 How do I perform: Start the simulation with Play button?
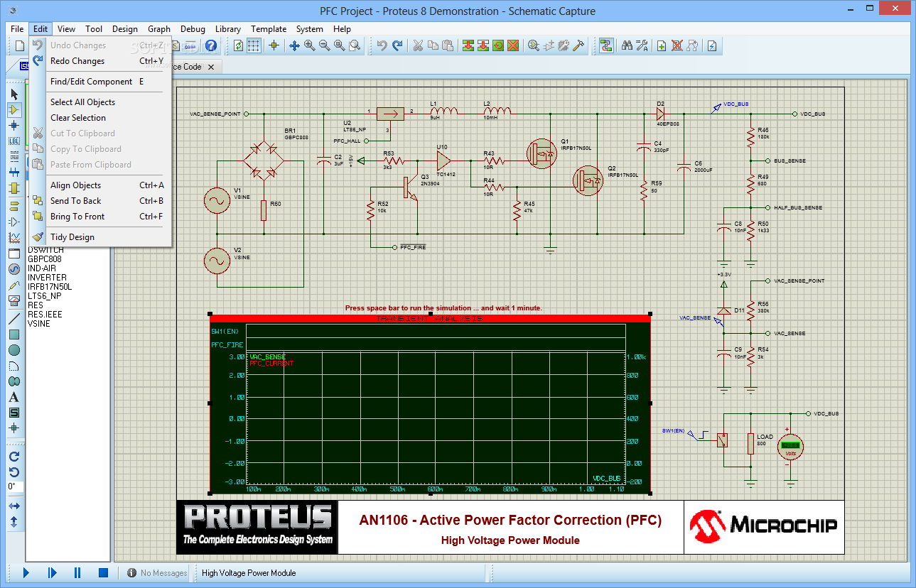(x=26, y=572)
